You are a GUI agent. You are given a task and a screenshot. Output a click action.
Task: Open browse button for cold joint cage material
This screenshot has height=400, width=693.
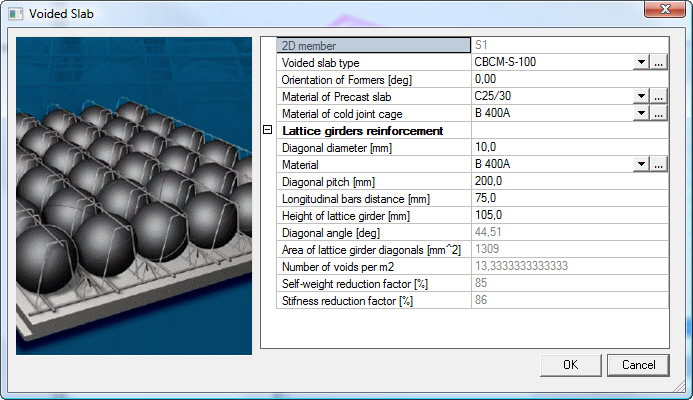[x=659, y=114]
